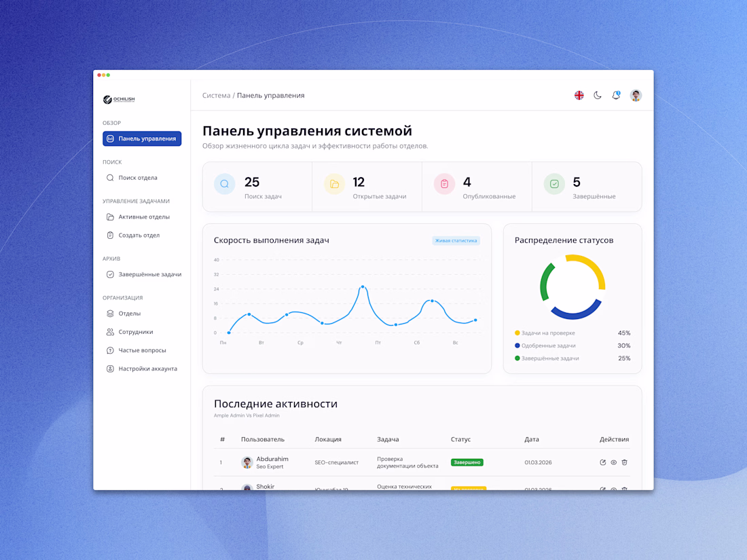The image size is (747, 560).
Task: Click the date 01.03.2026 in Abdurahim's row
Action: (538, 462)
